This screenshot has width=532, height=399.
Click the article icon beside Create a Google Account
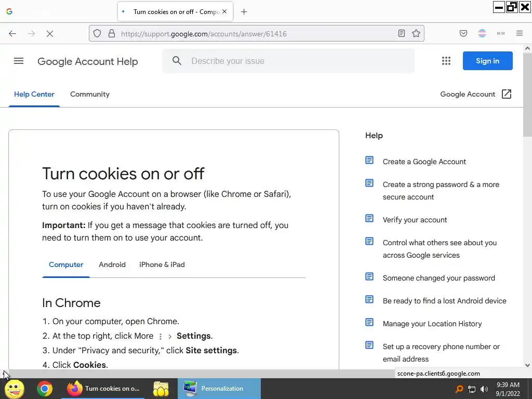[x=369, y=160]
